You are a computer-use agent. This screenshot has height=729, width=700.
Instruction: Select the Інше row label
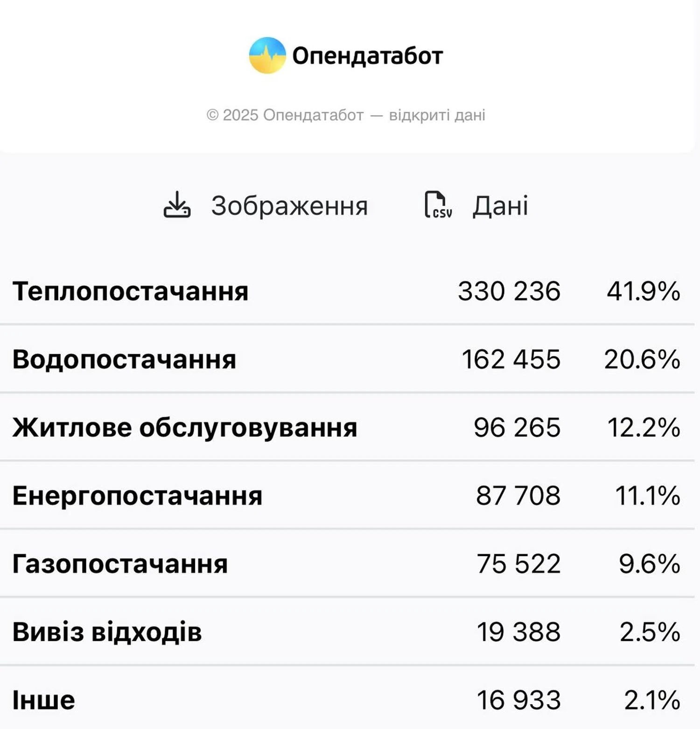[43, 700]
